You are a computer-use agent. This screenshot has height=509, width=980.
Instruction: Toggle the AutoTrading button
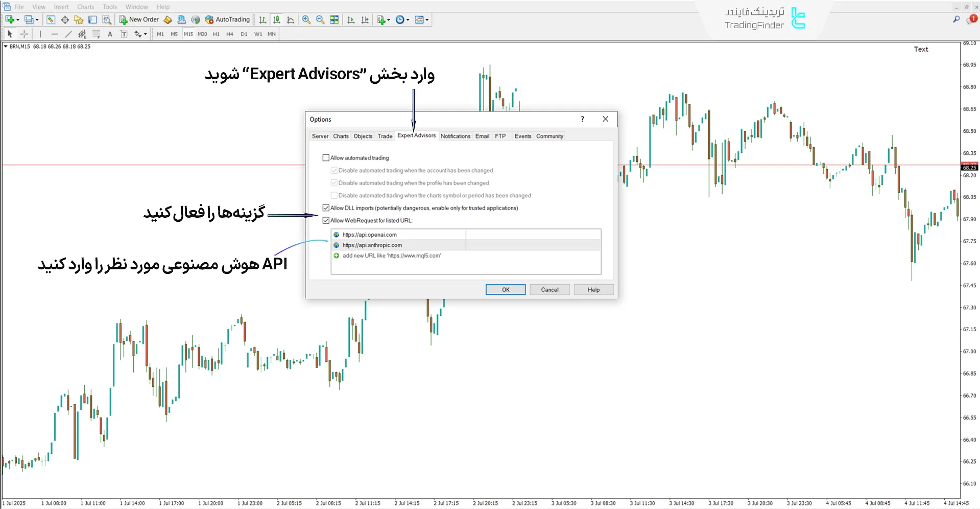tap(227, 19)
